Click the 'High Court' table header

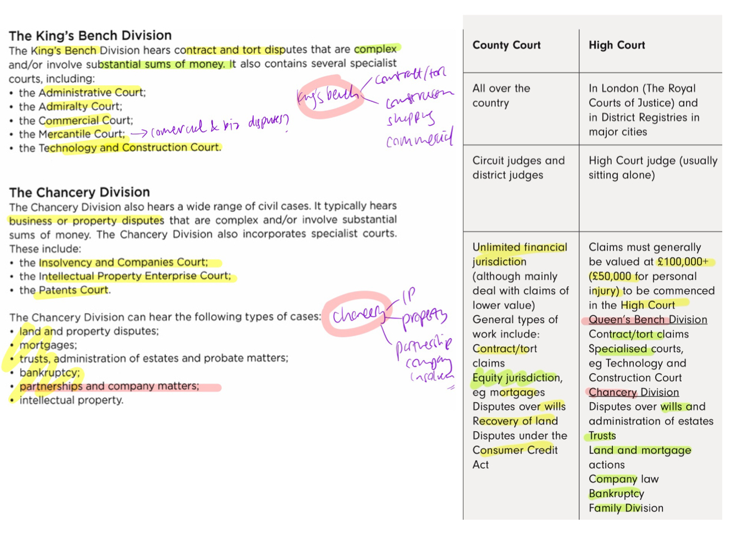point(617,45)
